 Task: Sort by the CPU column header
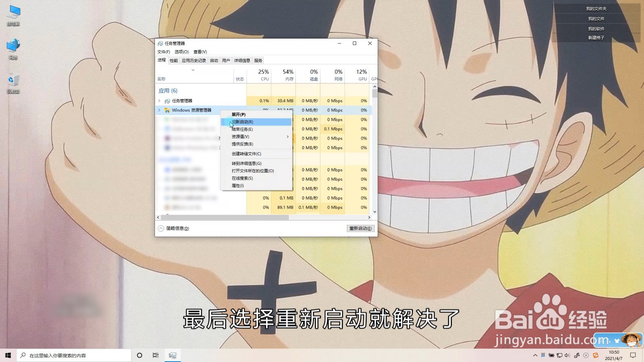(x=259, y=75)
